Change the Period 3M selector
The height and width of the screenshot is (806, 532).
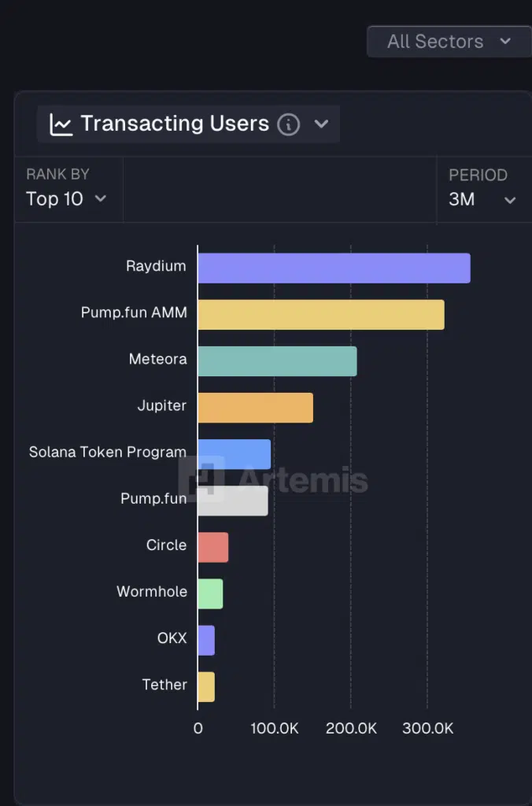click(x=482, y=199)
